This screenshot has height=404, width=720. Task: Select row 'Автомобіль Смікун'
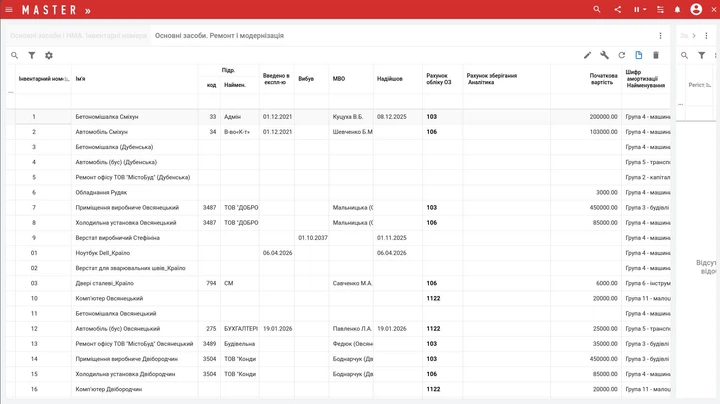[338, 132]
